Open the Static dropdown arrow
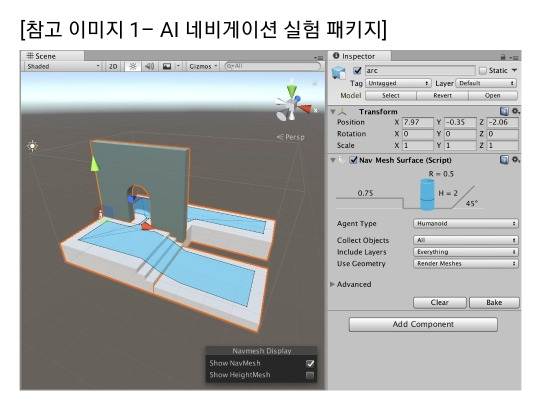 point(515,70)
